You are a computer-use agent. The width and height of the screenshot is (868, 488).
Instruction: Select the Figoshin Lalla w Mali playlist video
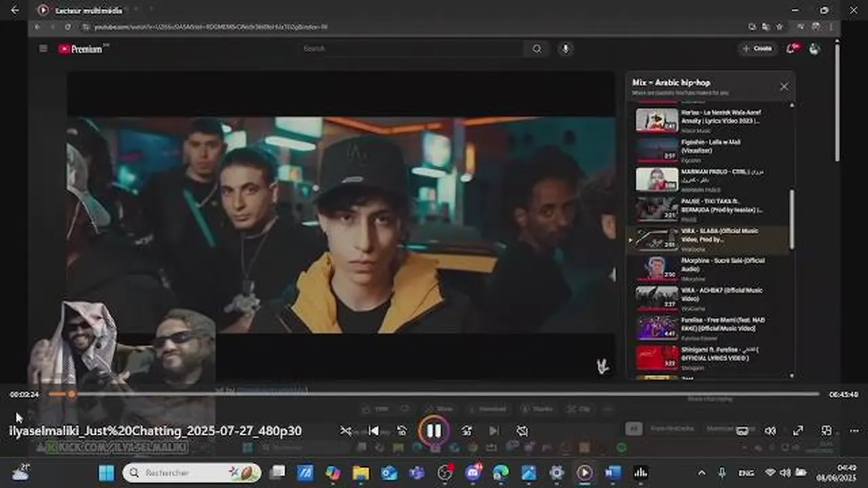pos(712,150)
